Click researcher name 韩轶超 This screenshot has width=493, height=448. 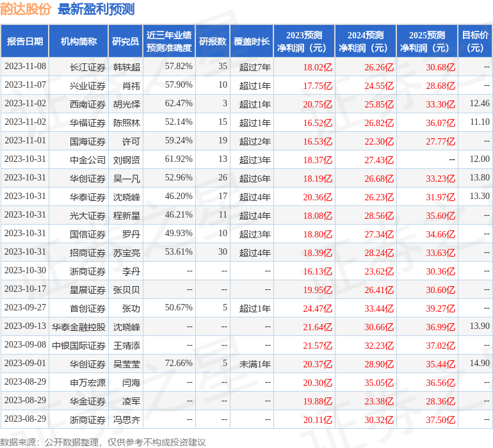(x=126, y=67)
